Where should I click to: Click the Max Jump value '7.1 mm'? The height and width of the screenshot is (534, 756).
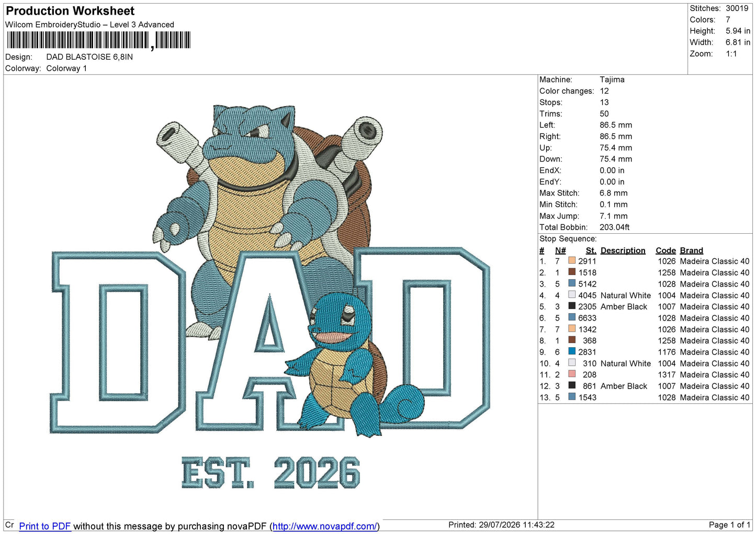pyautogui.click(x=614, y=216)
